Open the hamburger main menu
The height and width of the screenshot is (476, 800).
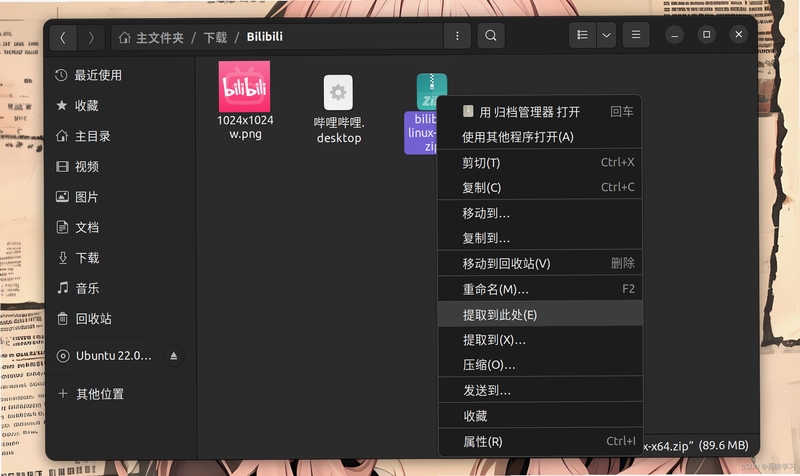(x=636, y=35)
